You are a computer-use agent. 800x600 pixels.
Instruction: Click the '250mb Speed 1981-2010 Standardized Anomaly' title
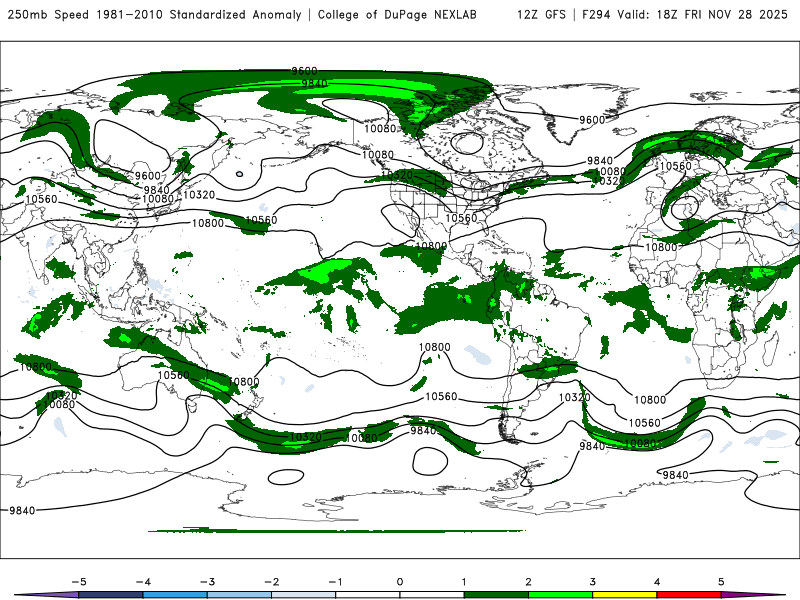coord(155,14)
